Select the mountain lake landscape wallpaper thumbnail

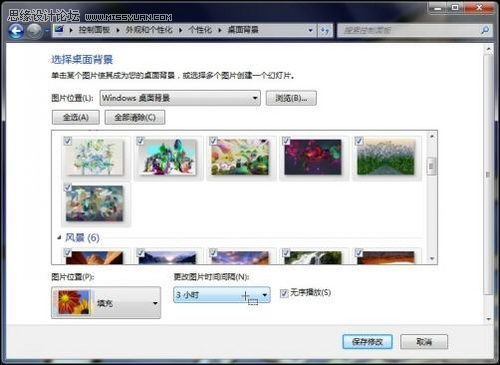coord(168,258)
